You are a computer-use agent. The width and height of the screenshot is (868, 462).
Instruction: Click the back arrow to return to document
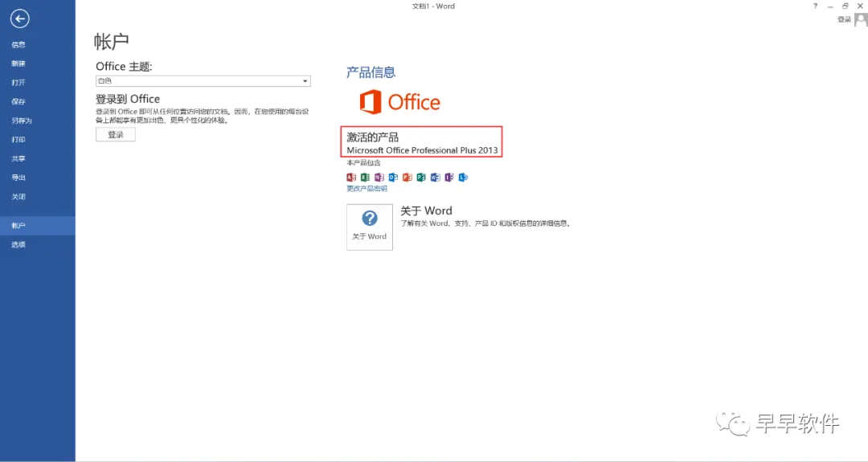tap(19, 18)
